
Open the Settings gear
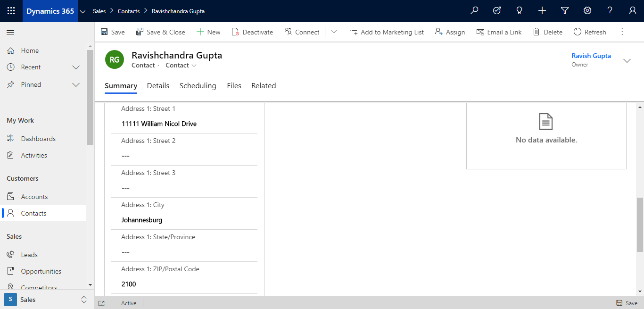point(587,10)
